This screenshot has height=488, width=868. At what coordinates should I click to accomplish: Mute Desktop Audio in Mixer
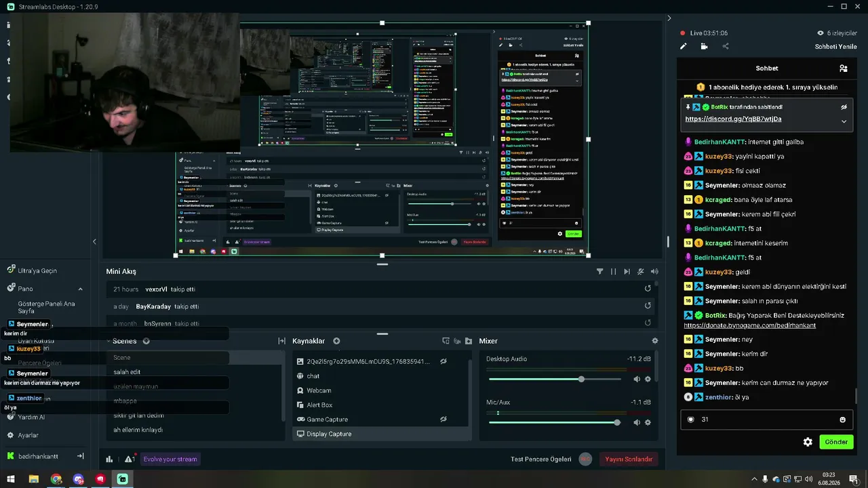click(637, 379)
